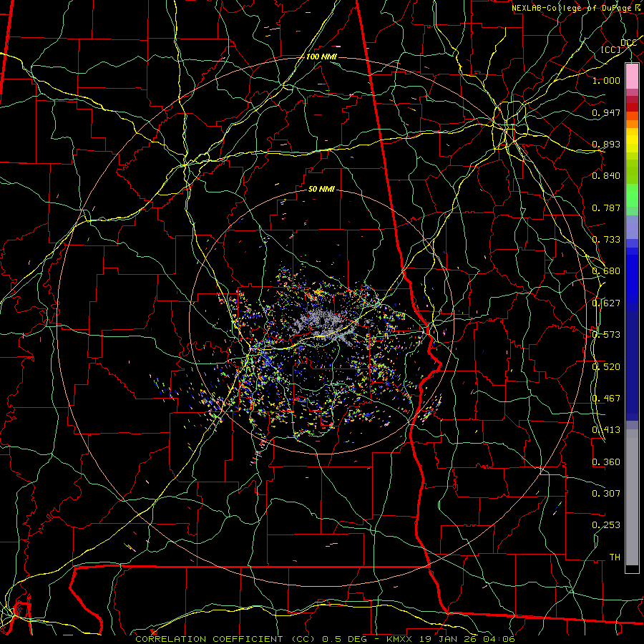Click the 0.840 legend value
Image resolution: width=644 pixels, height=644 pixels.
tap(606, 176)
